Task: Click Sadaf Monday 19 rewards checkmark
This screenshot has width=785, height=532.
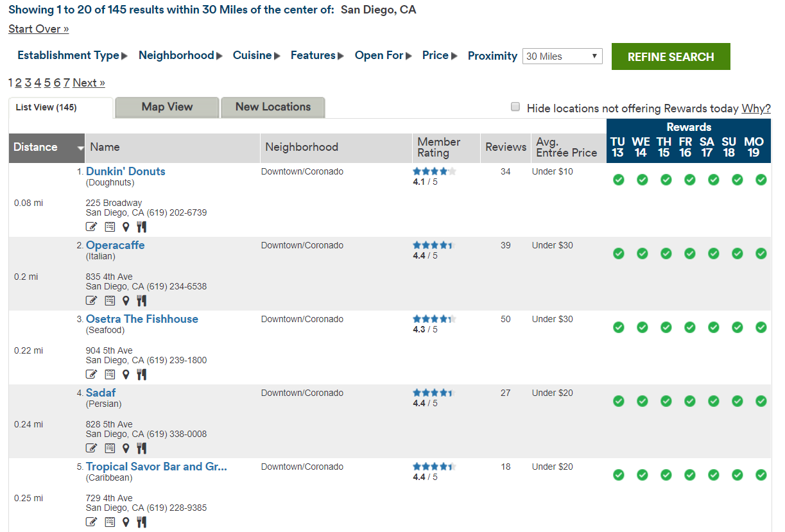Action: click(761, 401)
